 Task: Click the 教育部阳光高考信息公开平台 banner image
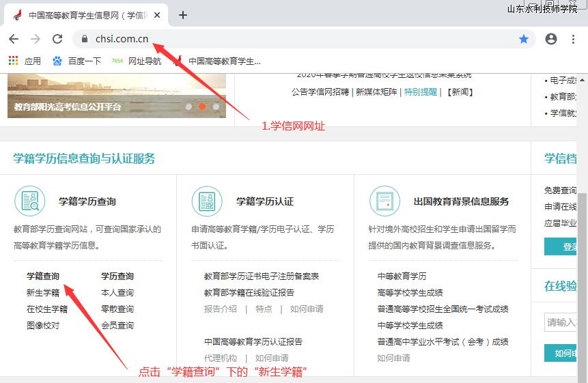coord(117,96)
